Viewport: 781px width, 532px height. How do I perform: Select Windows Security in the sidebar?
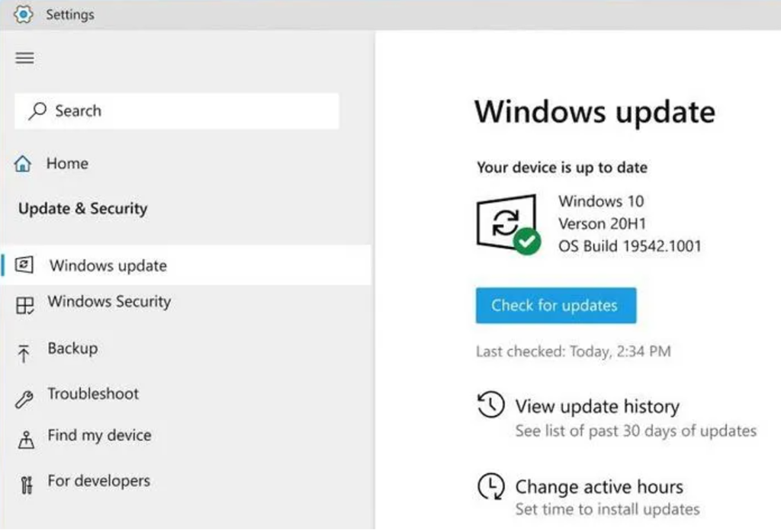click(109, 302)
